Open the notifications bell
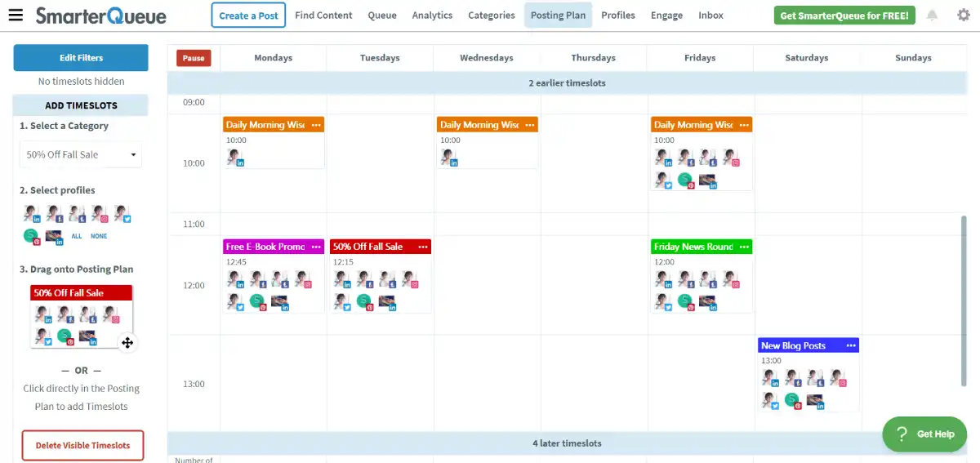Screen dimensions: 980x463 [x=933, y=16]
